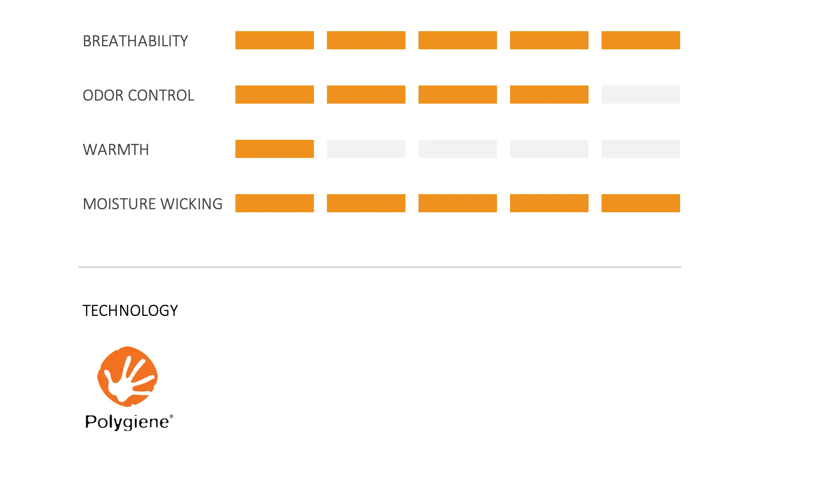Image resolution: width=837 pixels, height=504 pixels.
Task: Click the WARMTH label
Action: tap(116, 149)
